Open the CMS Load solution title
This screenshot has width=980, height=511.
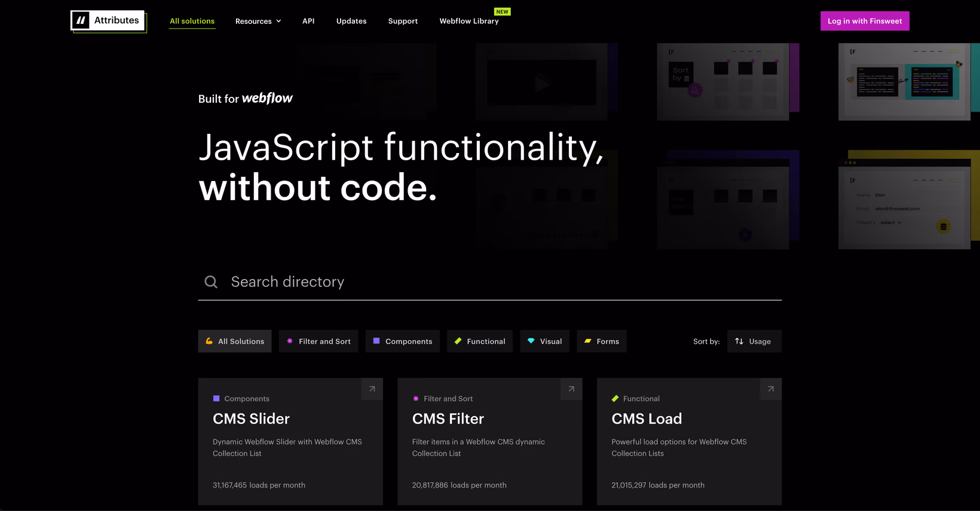[647, 419]
